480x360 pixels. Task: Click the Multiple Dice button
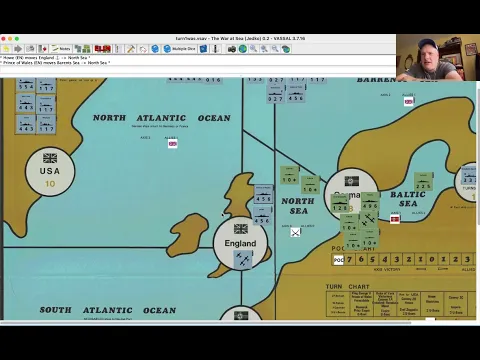coord(179,49)
